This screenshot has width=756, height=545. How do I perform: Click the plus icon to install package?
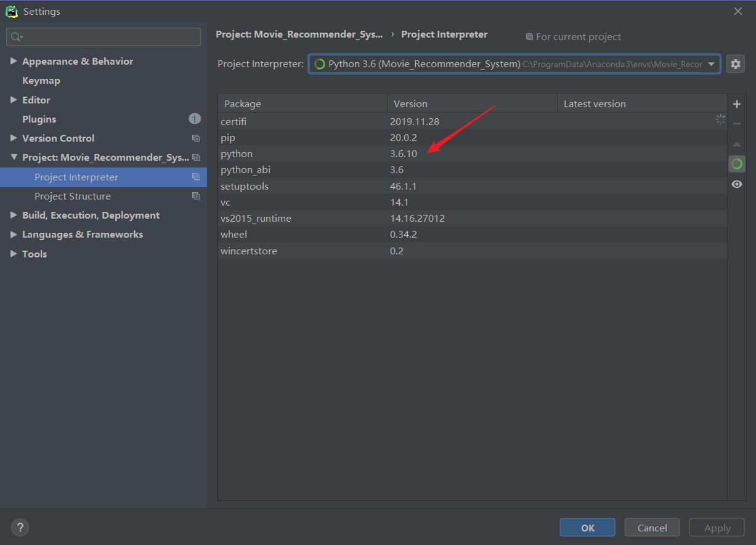pos(737,104)
